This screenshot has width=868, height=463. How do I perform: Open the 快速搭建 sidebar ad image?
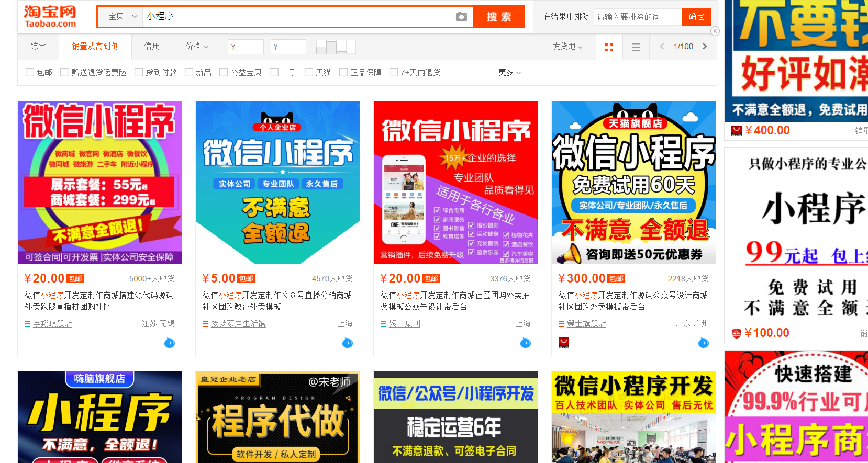coord(796,407)
